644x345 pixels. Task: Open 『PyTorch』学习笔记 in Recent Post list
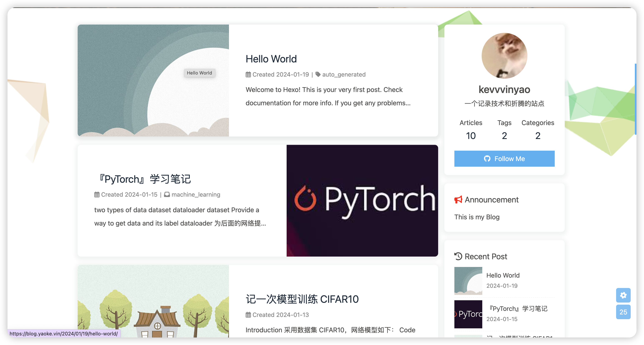(x=517, y=309)
